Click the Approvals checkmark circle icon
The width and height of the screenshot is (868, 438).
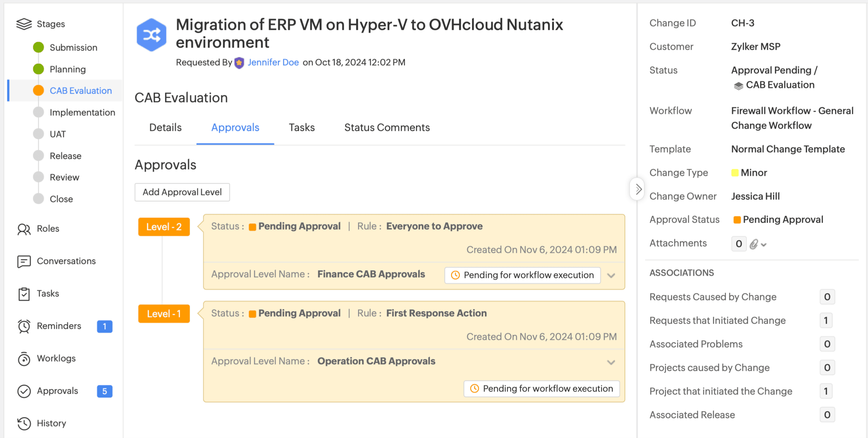click(24, 391)
